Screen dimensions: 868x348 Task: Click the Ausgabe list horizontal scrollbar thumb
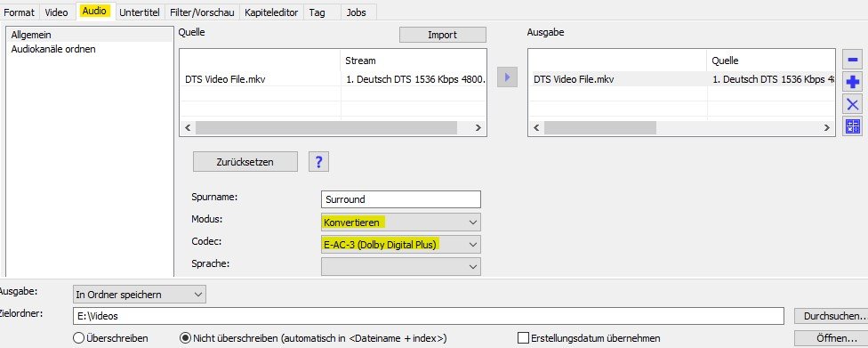(x=600, y=127)
